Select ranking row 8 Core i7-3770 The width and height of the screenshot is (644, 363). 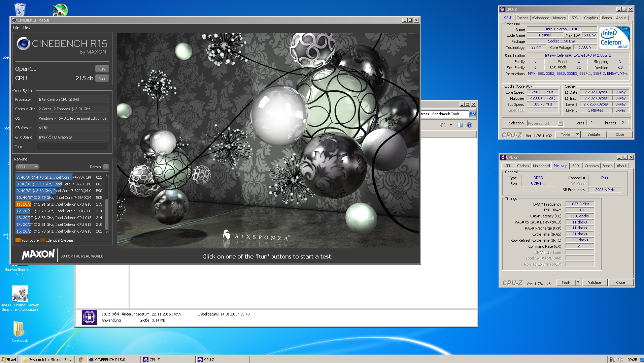tap(60, 184)
